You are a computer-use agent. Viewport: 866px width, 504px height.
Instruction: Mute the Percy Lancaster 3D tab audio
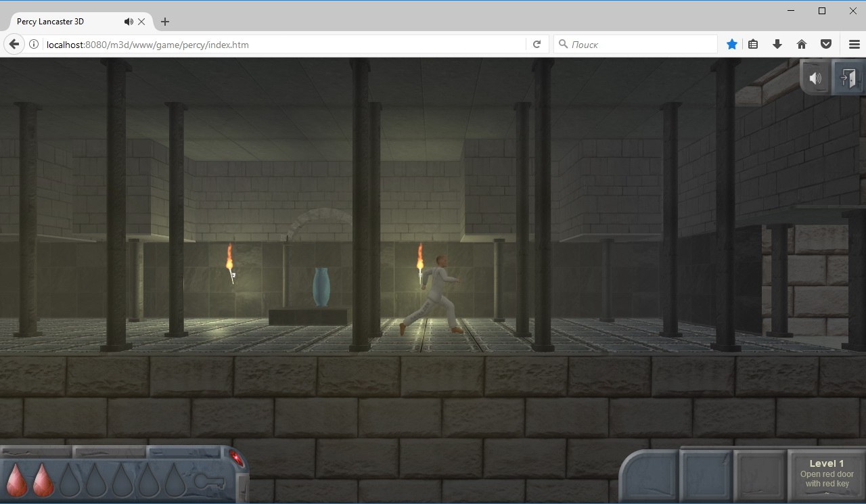click(129, 22)
